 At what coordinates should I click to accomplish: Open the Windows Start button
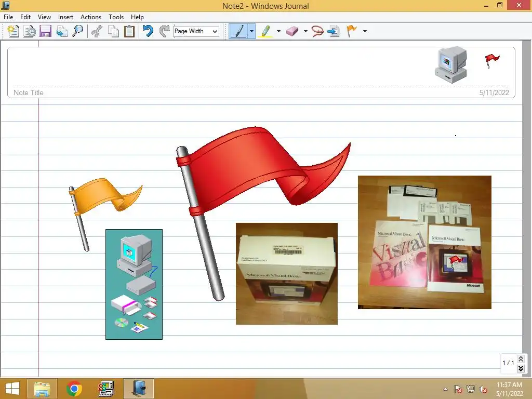12,389
